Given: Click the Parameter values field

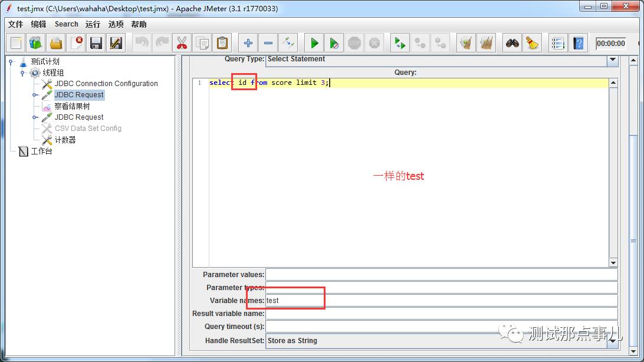Looking at the screenshot, I should click(442, 275).
